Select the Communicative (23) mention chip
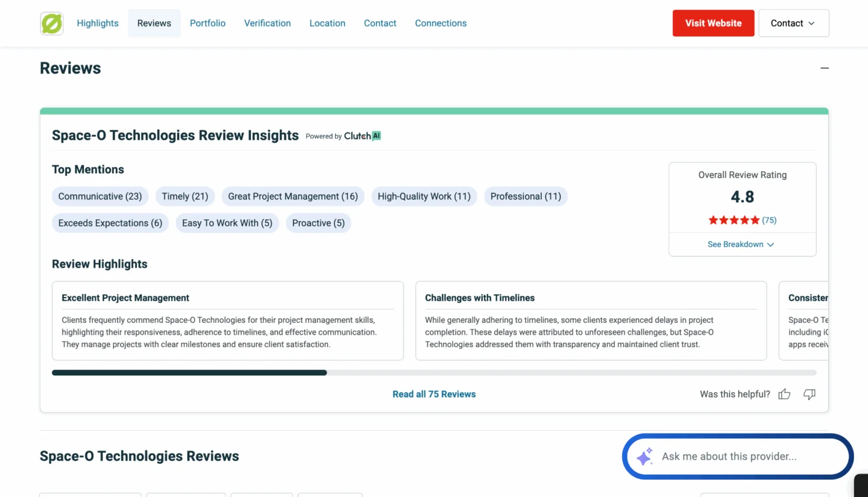The image size is (868, 497). pyautogui.click(x=100, y=196)
